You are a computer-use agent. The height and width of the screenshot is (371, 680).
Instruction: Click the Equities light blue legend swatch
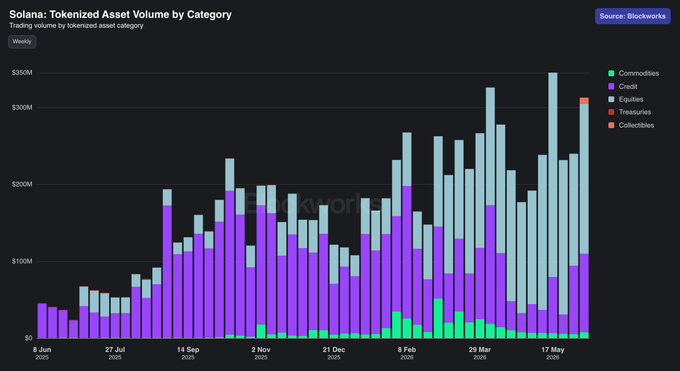pos(611,99)
